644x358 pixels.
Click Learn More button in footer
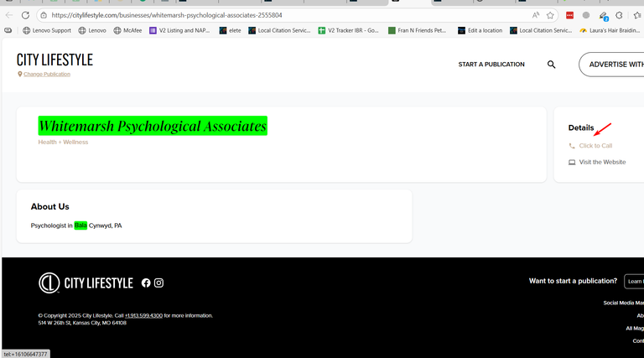(635, 281)
